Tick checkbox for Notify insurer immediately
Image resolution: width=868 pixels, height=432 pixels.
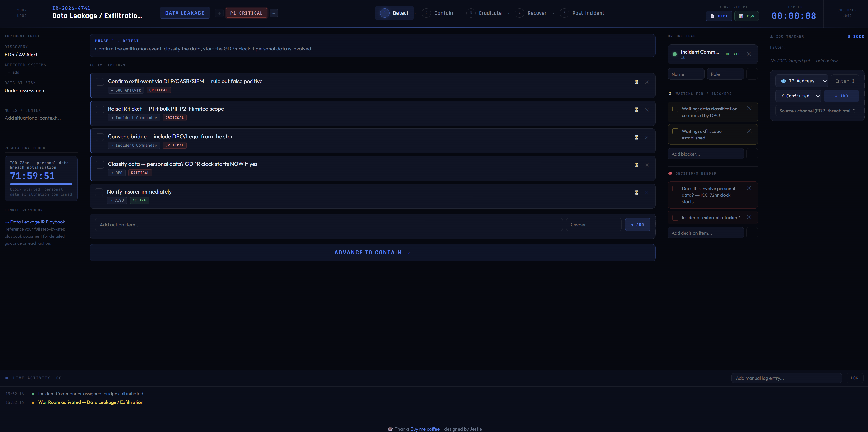click(99, 192)
